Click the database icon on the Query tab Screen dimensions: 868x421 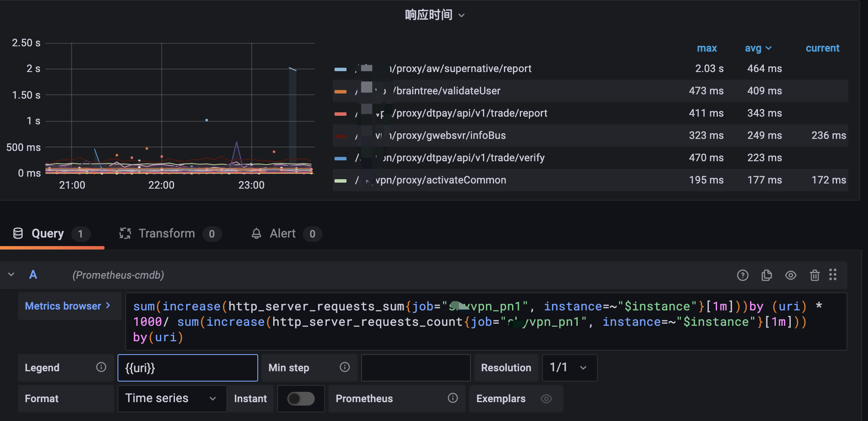(18, 234)
